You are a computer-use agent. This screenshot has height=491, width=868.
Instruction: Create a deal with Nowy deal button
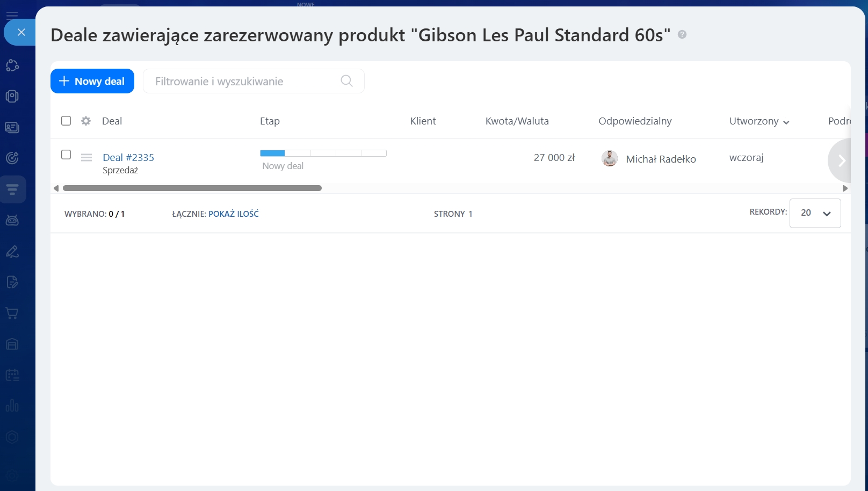92,81
